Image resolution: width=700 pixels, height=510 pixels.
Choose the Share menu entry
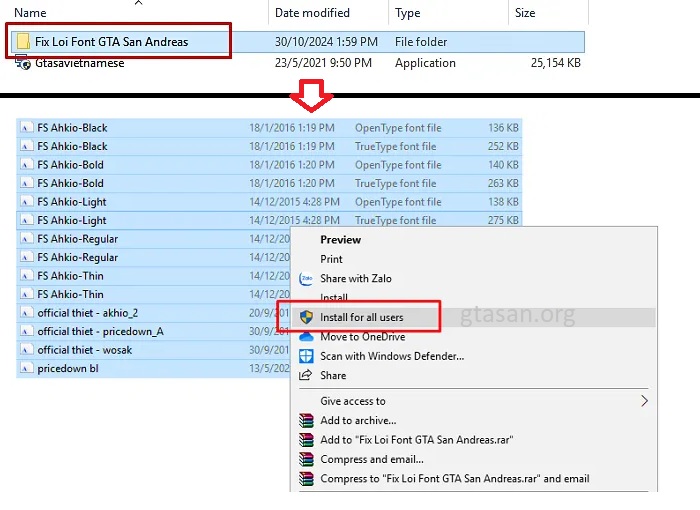333,376
